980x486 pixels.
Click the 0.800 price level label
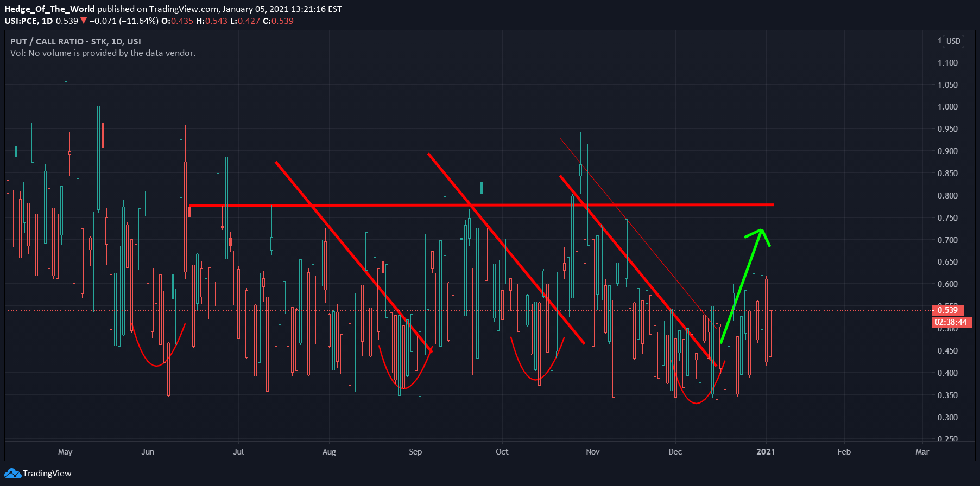click(947, 196)
